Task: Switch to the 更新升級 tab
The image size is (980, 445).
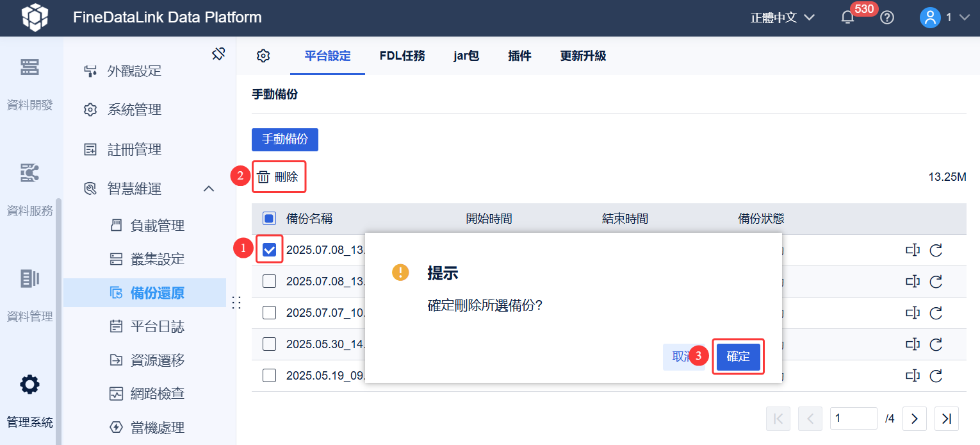Action: pos(583,56)
